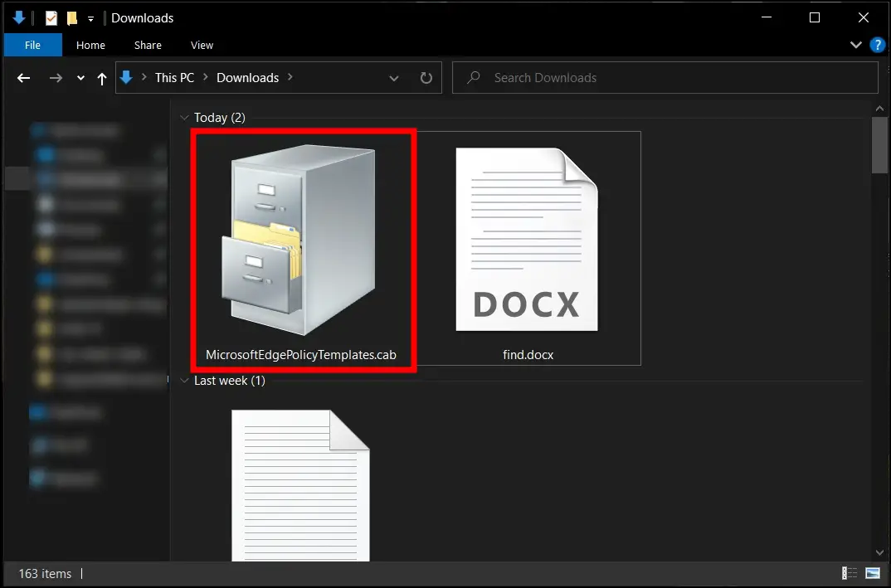Click the Properties quick access icon
Viewport: 891px width, 588px height.
(x=51, y=18)
